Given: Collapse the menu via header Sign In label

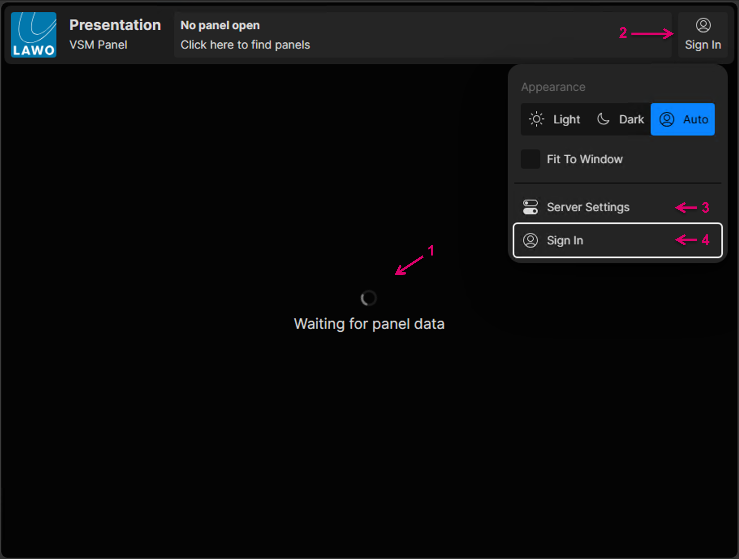Looking at the screenshot, I should pyautogui.click(x=703, y=45).
